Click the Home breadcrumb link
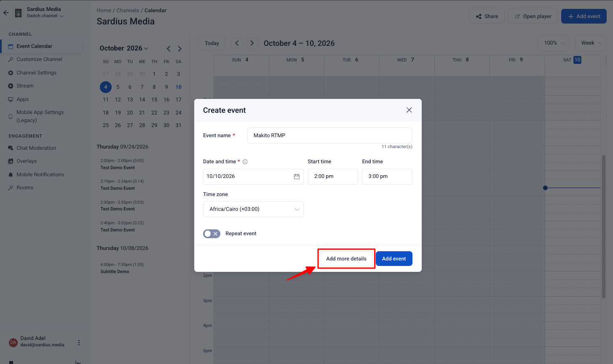 [x=104, y=11]
